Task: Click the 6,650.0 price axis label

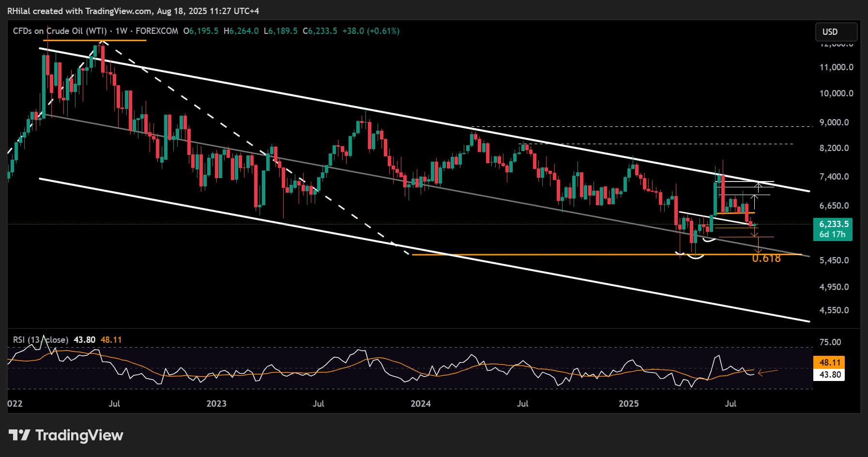Action: pyautogui.click(x=834, y=206)
